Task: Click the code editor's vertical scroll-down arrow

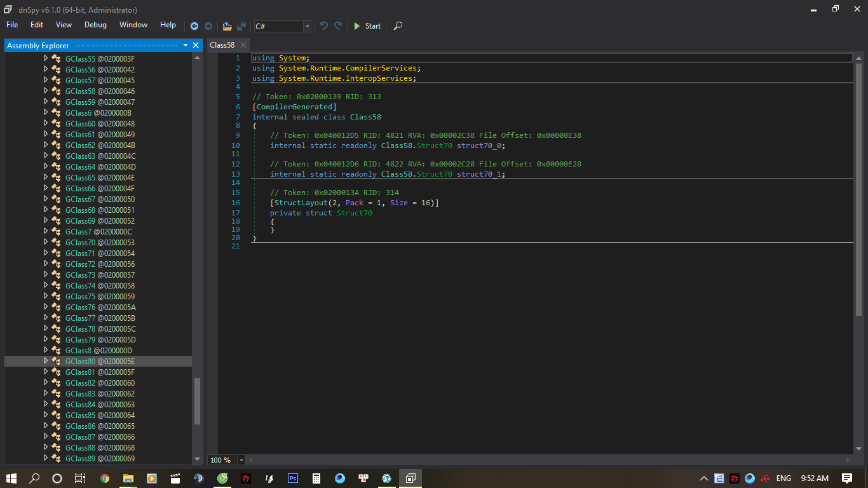Action: (858, 449)
